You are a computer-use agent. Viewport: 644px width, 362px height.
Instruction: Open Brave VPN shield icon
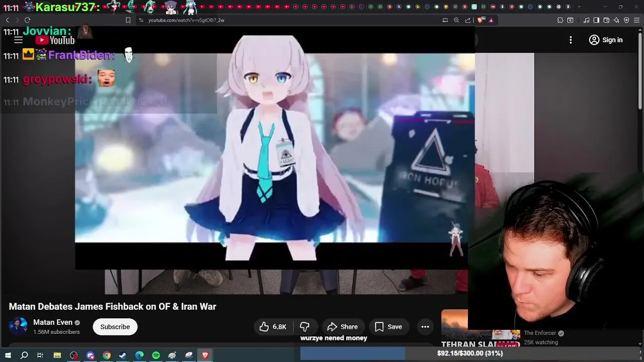[626, 20]
